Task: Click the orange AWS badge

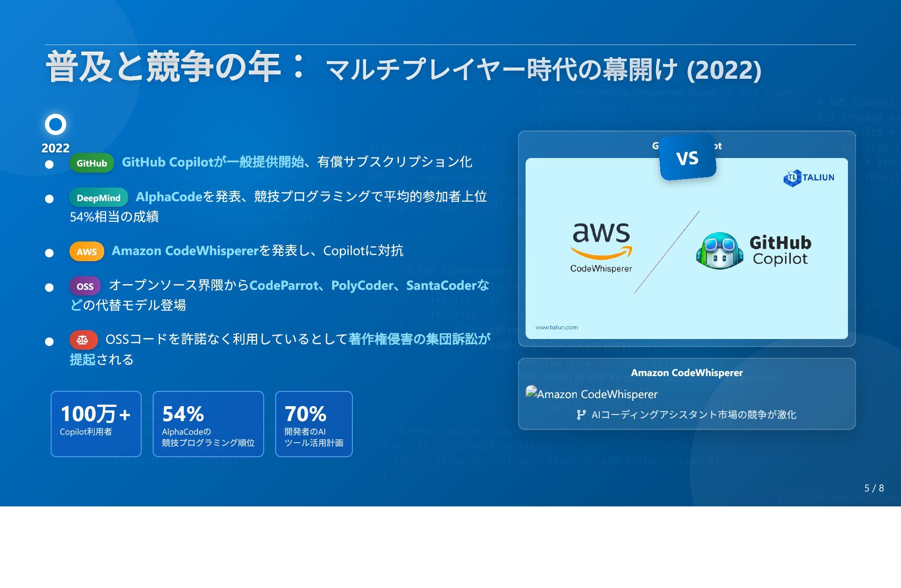Action: click(87, 252)
